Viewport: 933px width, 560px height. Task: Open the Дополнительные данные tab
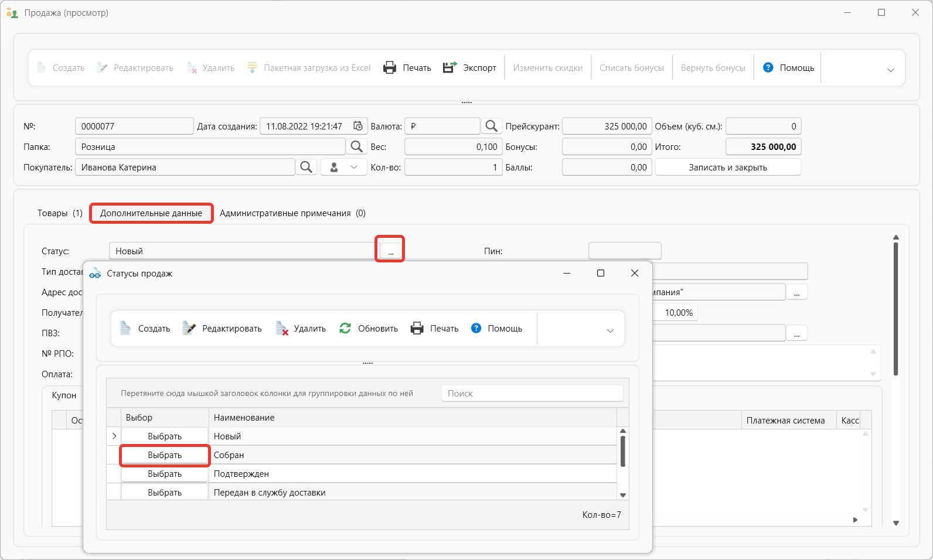click(151, 213)
